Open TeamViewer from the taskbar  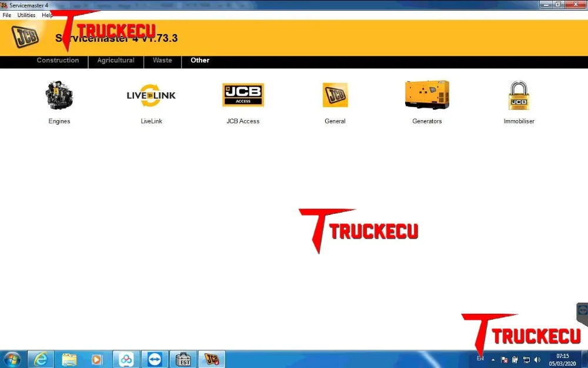click(155, 359)
